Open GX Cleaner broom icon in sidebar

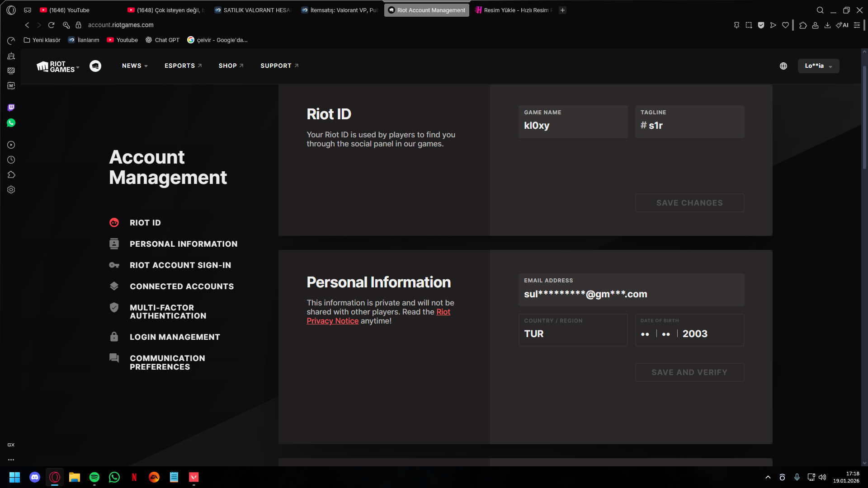11,56
